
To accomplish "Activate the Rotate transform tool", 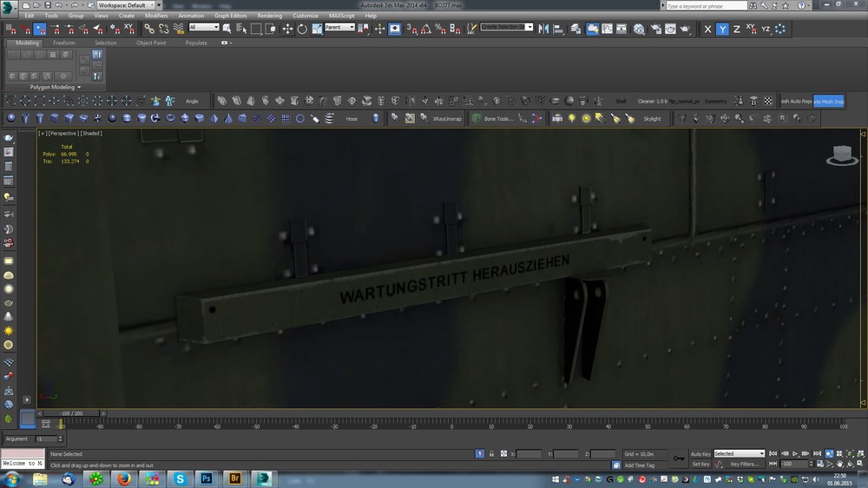I will 302,29.
